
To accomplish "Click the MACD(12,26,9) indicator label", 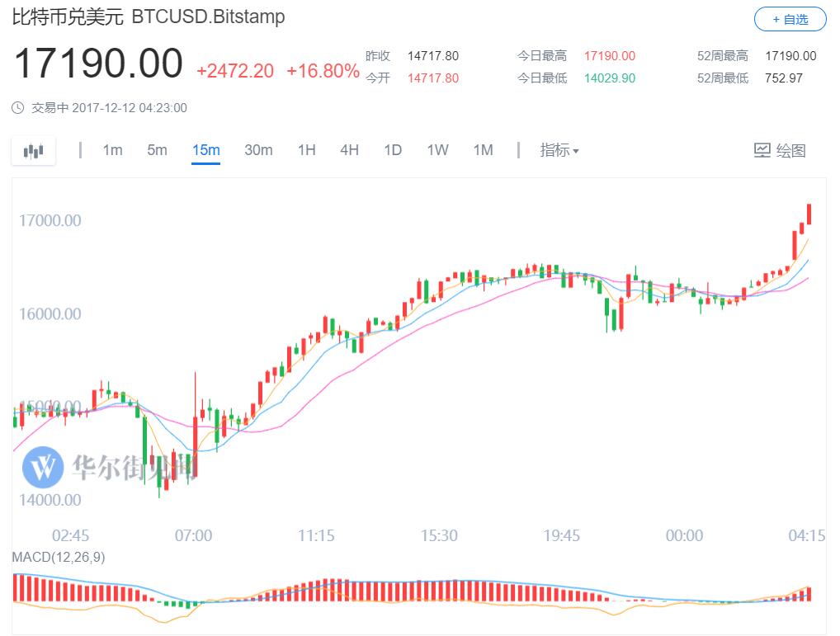I will 59,558.
